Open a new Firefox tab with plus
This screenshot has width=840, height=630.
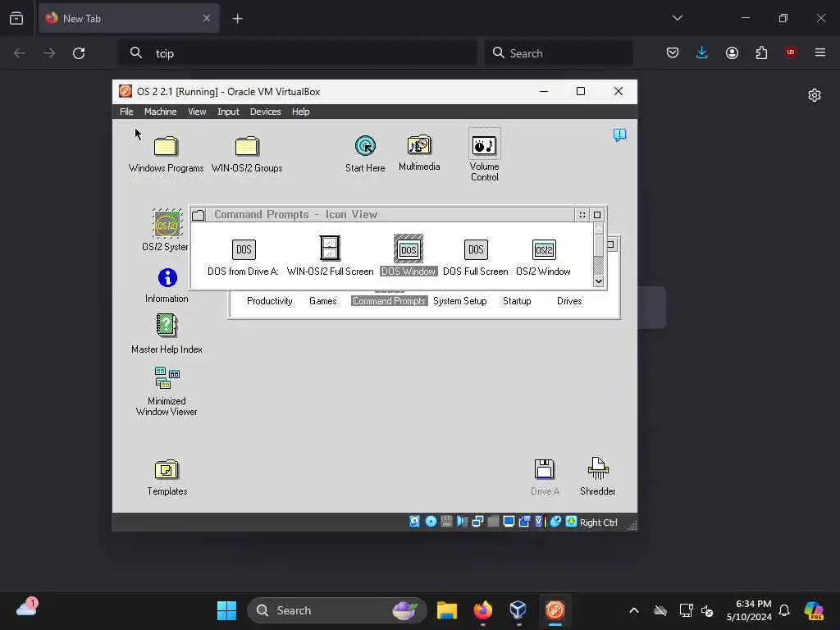pos(237,19)
